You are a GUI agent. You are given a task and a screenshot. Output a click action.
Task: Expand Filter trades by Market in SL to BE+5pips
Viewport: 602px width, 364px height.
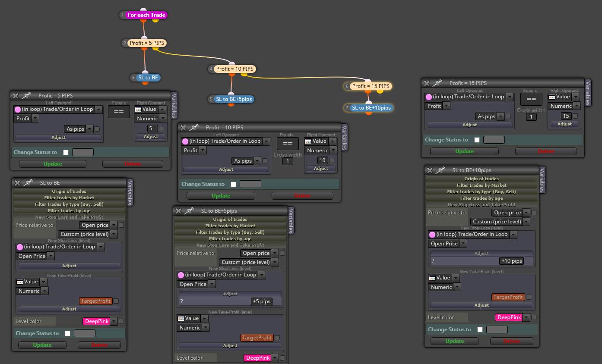pos(230,226)
